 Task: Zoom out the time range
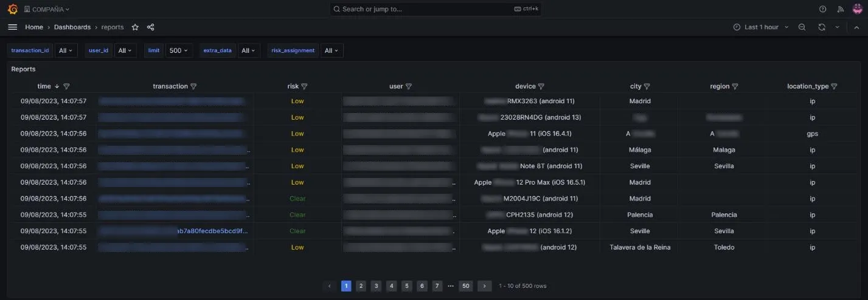802,27
